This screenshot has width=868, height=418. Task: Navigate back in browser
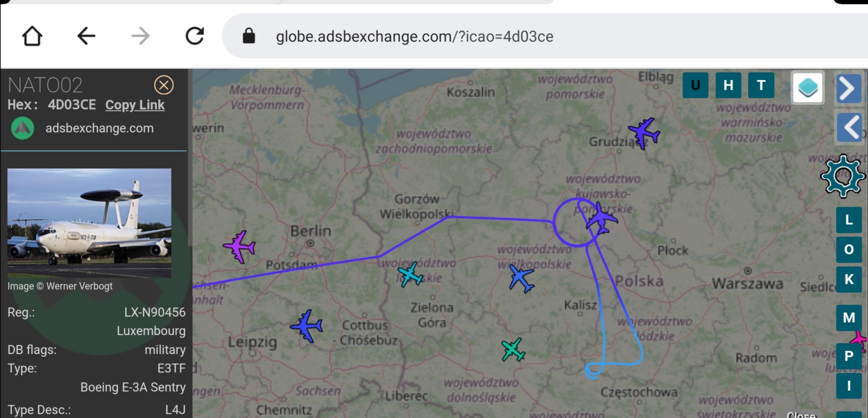tap(86, 36)
